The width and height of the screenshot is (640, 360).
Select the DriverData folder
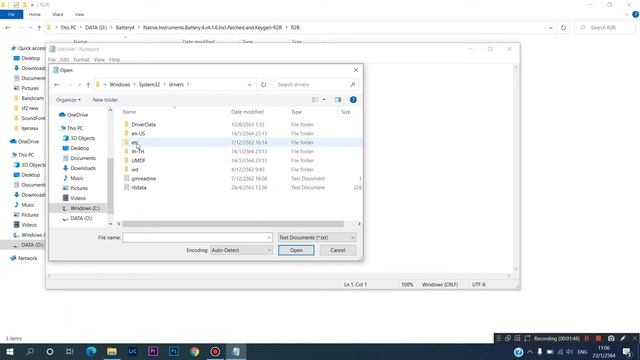(143, 124)
